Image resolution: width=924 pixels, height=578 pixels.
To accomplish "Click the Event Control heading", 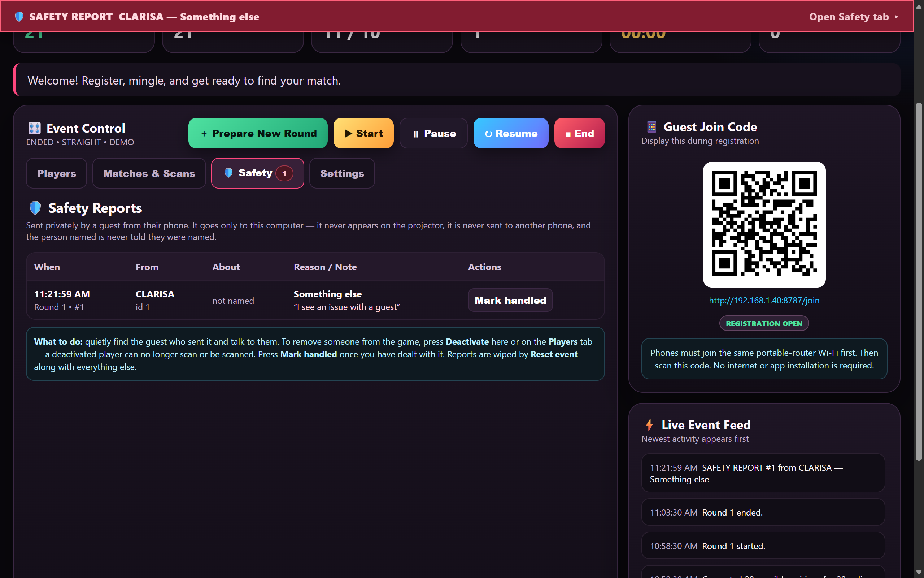I will (x=86, y=129).
